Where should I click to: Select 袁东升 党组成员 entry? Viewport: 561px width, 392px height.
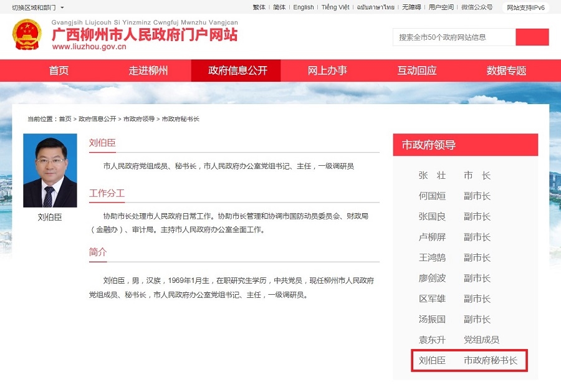458,340
